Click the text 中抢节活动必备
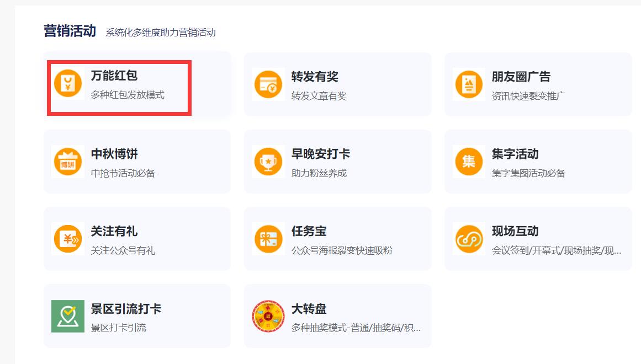The height and width of the screenshot is (364, 641). pos(123,173)
